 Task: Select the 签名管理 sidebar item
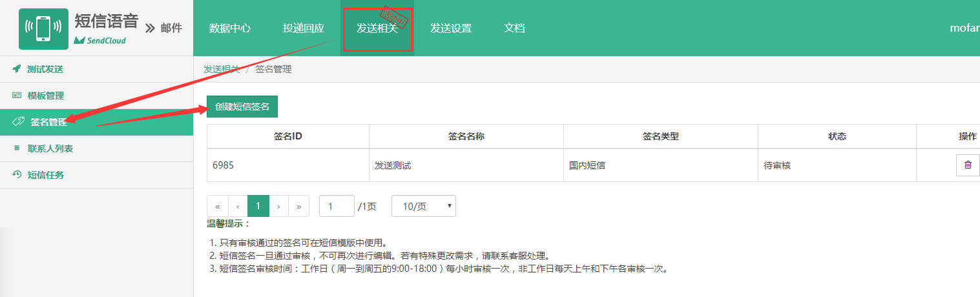pos(96,122)
